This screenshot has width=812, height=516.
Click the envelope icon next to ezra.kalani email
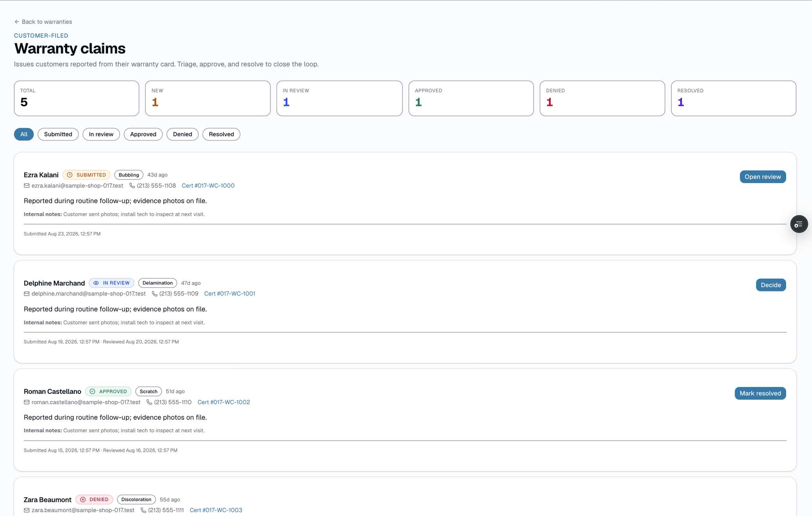[27, 186]
